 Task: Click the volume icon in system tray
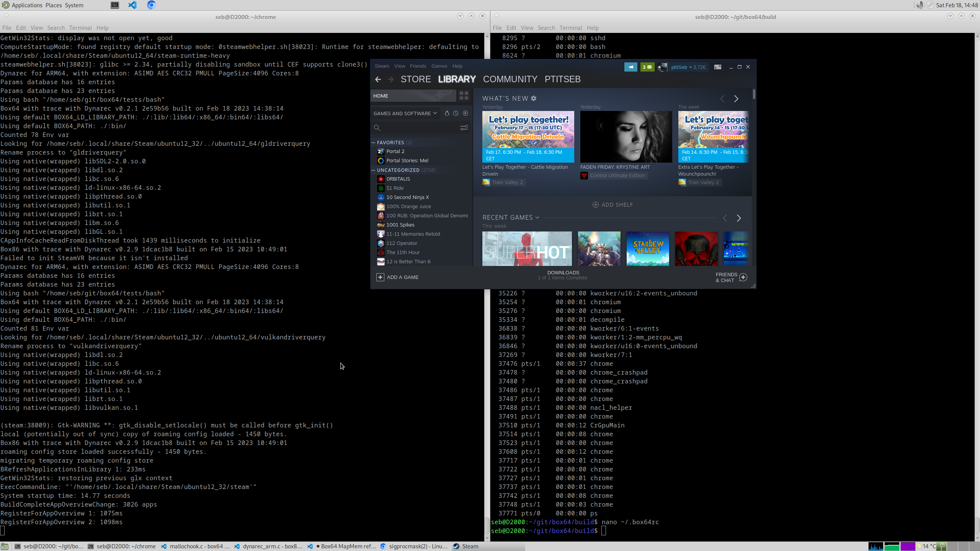(x=920, y=5)
